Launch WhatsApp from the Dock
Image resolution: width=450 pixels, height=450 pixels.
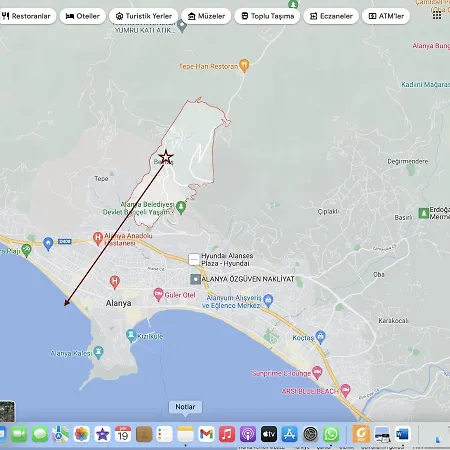[331, 434]
